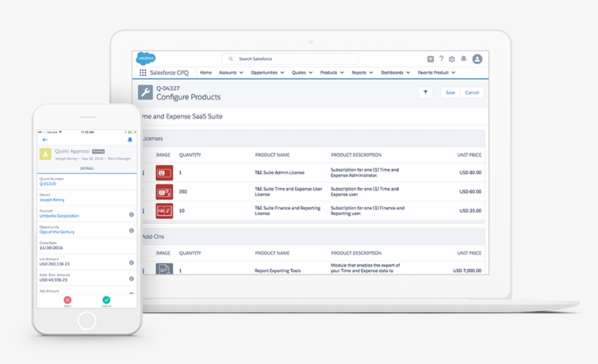Viewport: 598px width, 364px height.
Task: Expand the Opportunities nav dropdown
Action: coord(280,73)
